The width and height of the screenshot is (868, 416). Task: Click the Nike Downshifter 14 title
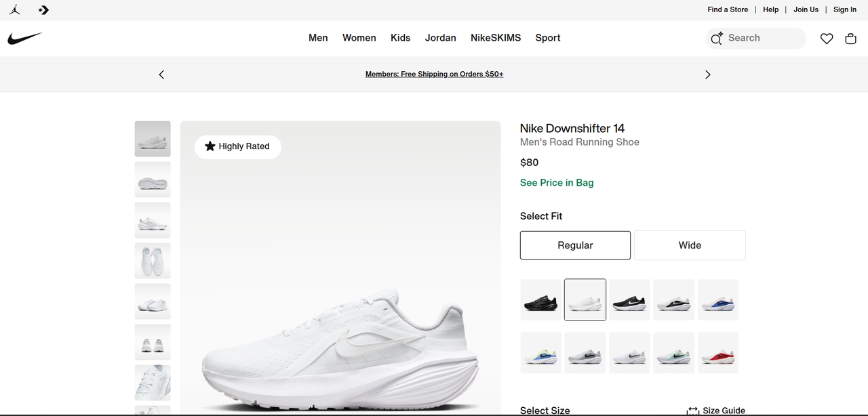pos(572,128)
